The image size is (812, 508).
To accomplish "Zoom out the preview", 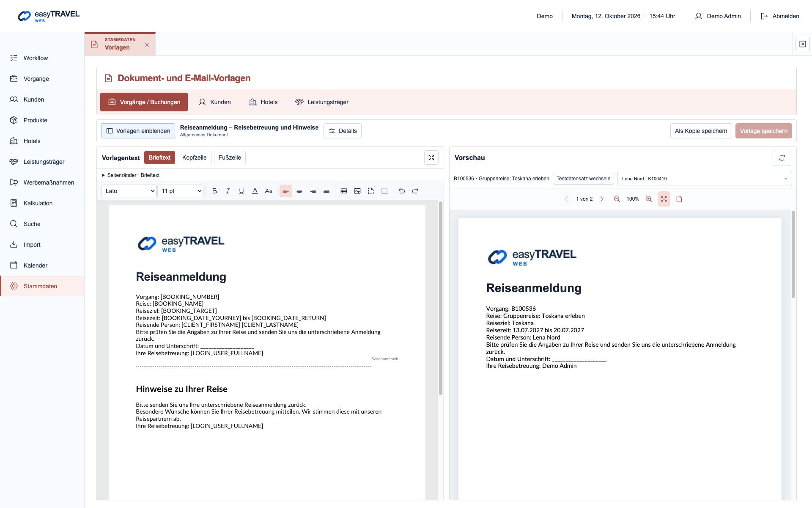I will (x=617, y=199).
